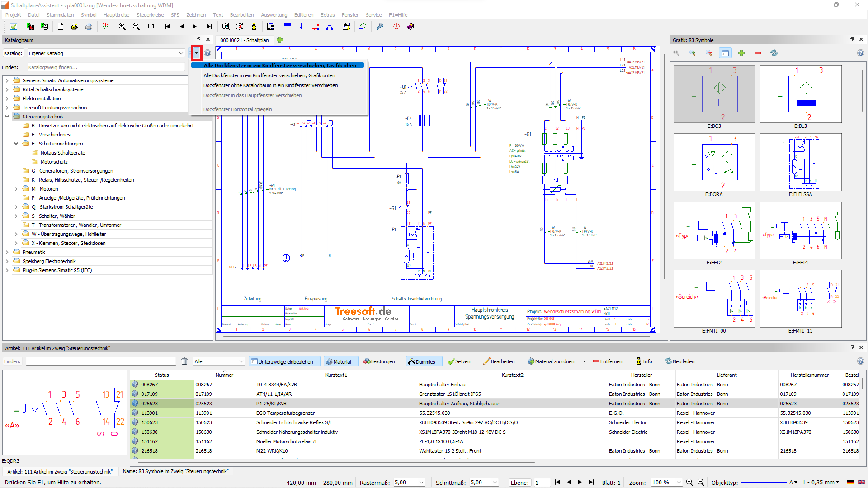Click green plus next to Schaltplan tab
Viewport: 868px width, 488px height.
tap(280, 40)
